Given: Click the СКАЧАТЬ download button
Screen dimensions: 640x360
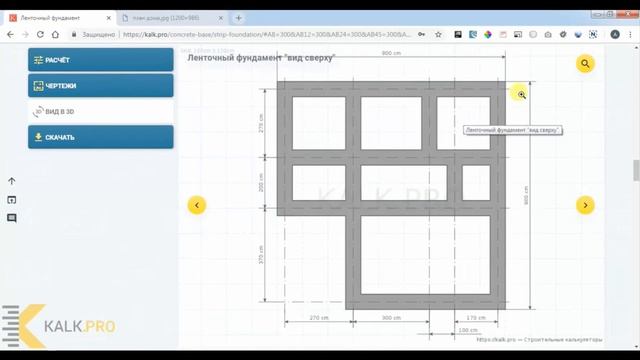Looking at the screenshot, I should point(100,137).
